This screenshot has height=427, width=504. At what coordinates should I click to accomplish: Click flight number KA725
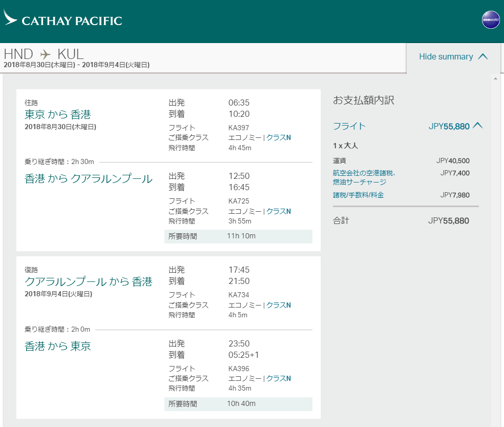point(239,201)
